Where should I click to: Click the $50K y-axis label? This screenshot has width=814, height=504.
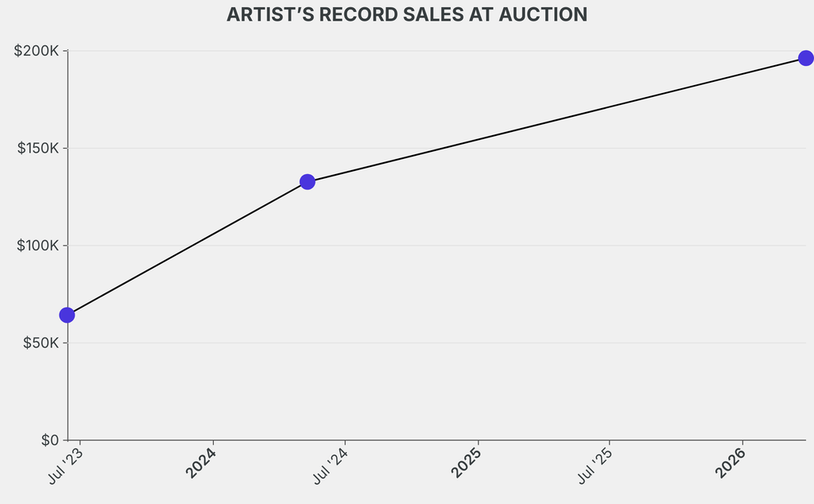40,343
